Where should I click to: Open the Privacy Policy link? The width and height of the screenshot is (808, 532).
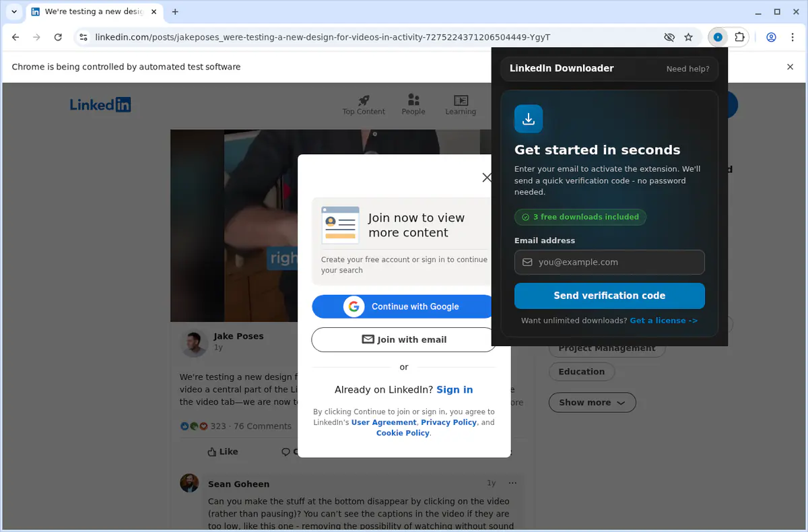click(448, 422)
